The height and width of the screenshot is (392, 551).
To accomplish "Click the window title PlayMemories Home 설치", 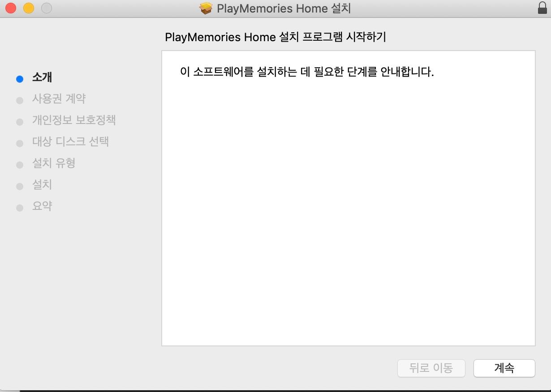I will (284, 9).
